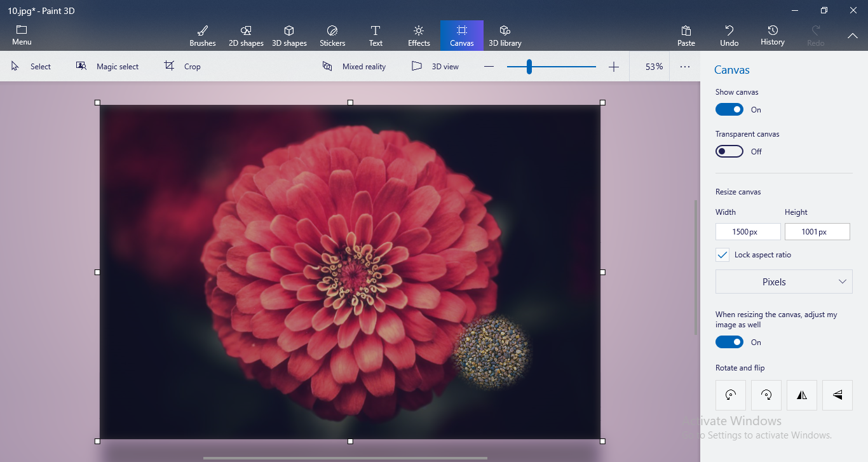Open the Pixels unit dropdown
Screen dimensions: 868x462
[783, 282]
